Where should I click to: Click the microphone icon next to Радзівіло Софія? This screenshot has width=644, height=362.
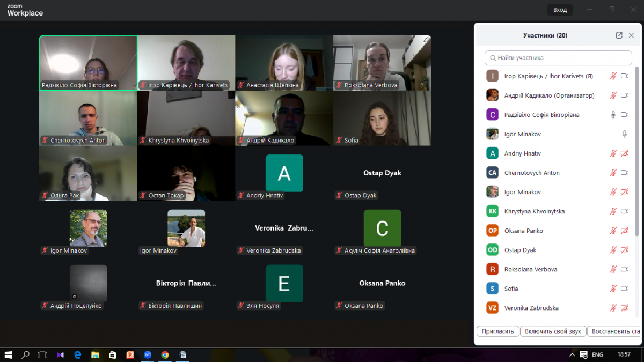click(613, 115)
